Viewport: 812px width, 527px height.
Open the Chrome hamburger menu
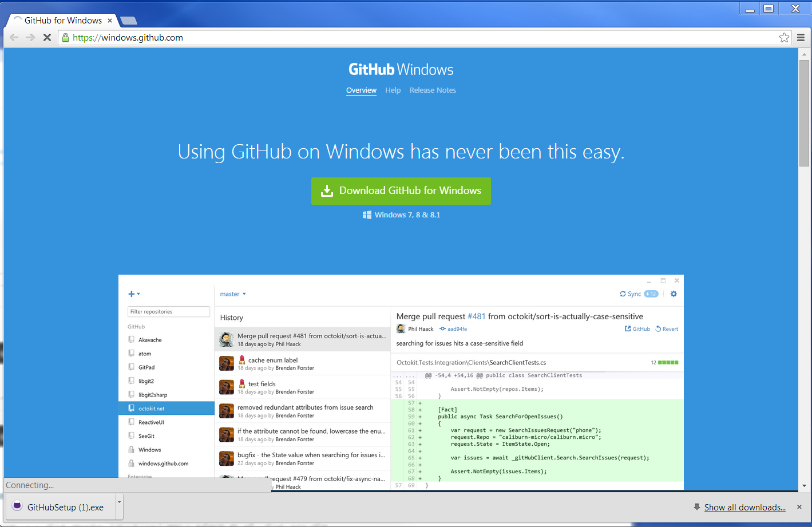801,37
